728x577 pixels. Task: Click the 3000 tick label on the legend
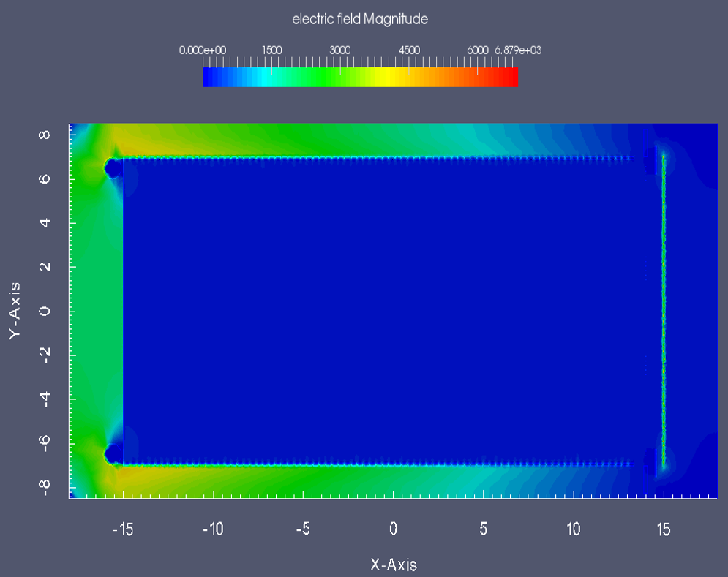click(x=340, y=50)
